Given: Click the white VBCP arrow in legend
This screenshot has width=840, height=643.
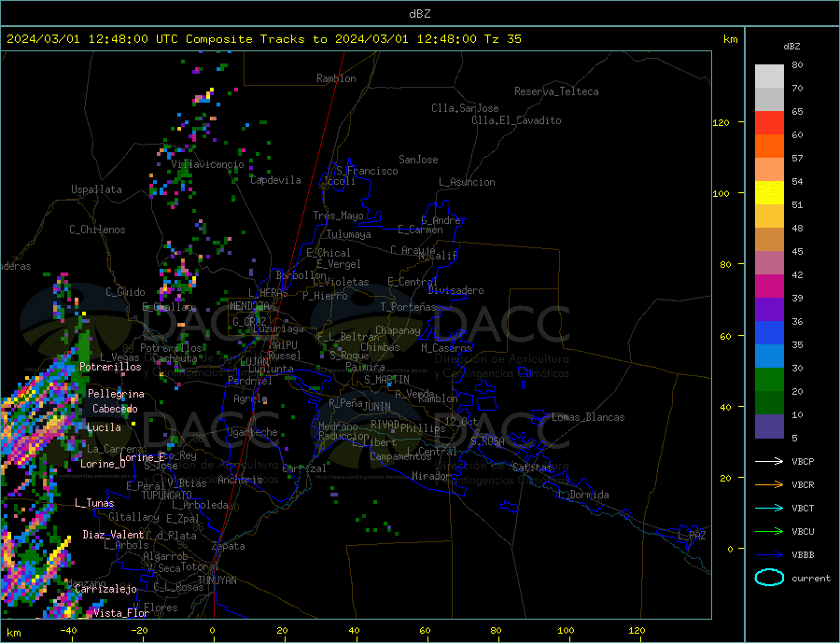Looking at the screenshot, I should (769, 461).
